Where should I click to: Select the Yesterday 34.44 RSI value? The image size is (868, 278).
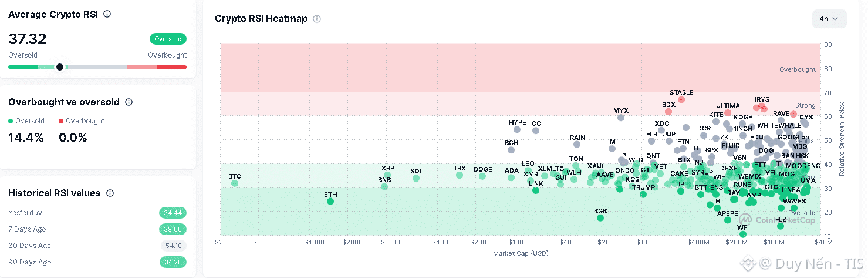point(173,213)
